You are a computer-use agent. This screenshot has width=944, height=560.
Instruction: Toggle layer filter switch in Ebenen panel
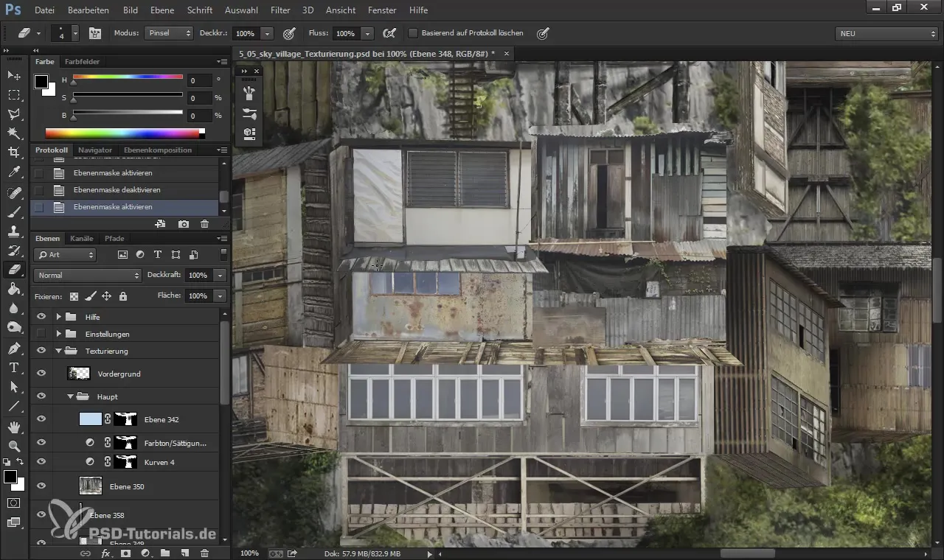pyautogui.click(x=223, y=254)
